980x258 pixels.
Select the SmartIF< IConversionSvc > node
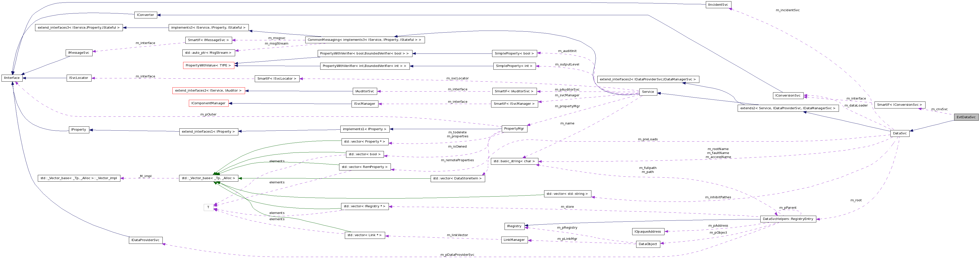900,105
